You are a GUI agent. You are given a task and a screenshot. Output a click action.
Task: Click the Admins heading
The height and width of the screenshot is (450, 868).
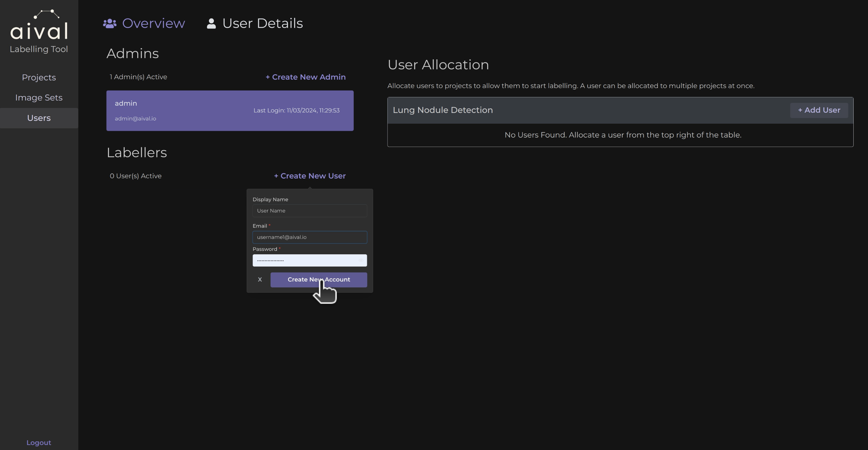(x=132, y=54)
